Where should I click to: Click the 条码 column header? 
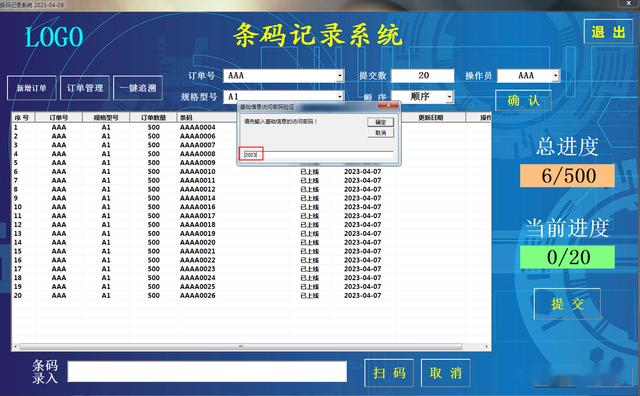(x=186, y=118)
